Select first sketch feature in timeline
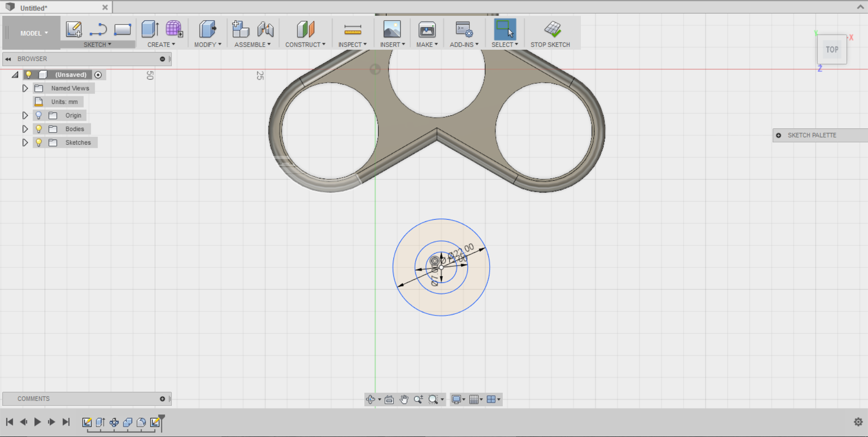Image resolution: width=868 pixels, height=437 pixels. [x=87, y=422]
